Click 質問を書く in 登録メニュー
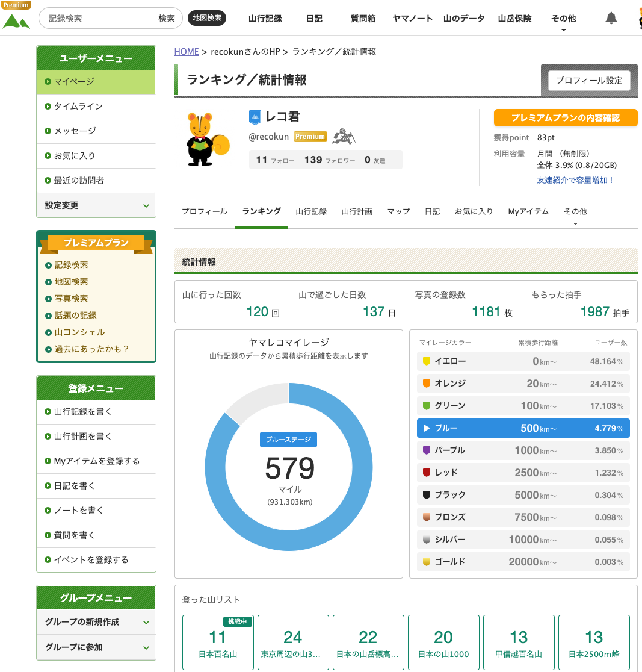The height and width of the screenshot is (672, 642). coord(75,535)
